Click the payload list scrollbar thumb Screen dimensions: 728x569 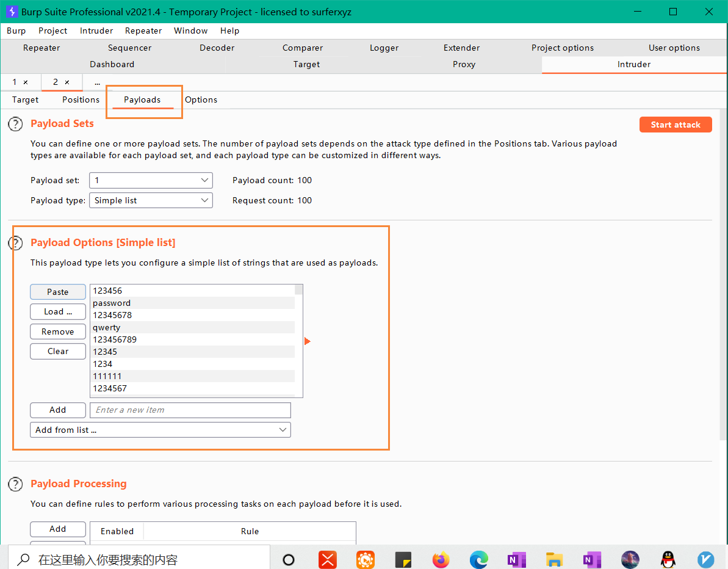(x=298, y=290)
